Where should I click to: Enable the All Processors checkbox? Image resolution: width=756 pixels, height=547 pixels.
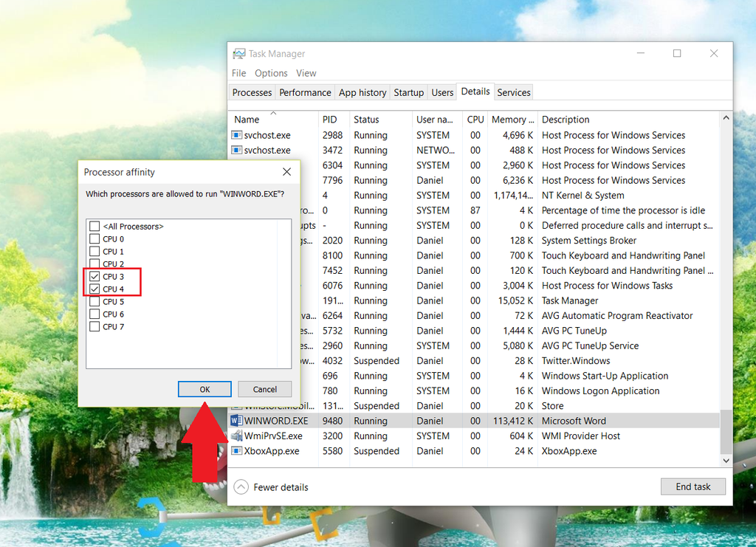coord(95,225)
